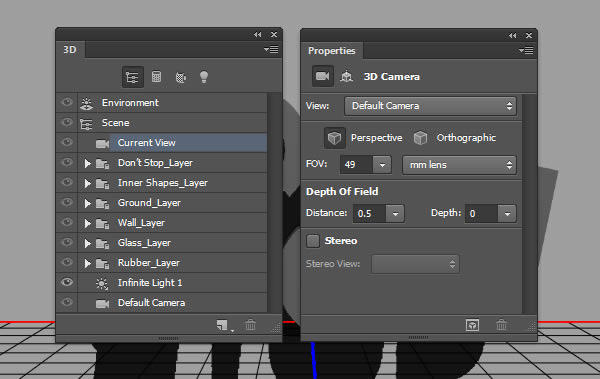Open the 3D panel flyout menu
Image resolution: width=600 pixels, height=379 pixels.
(x=271, y=49)
